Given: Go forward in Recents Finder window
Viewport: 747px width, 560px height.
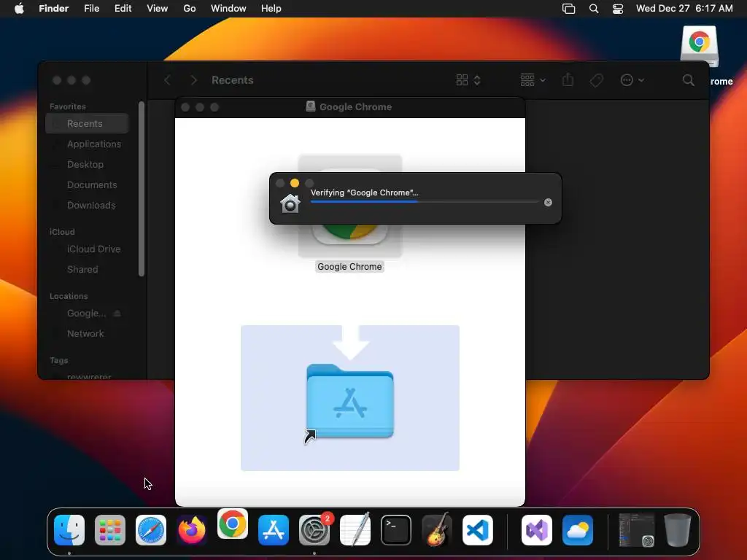Looking at the screenshot, I should (x=193, y=80).
